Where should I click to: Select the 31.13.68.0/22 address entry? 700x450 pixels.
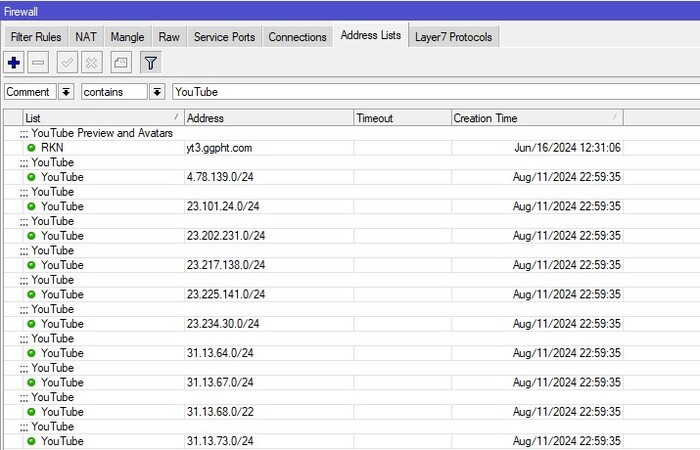[219, 412]
